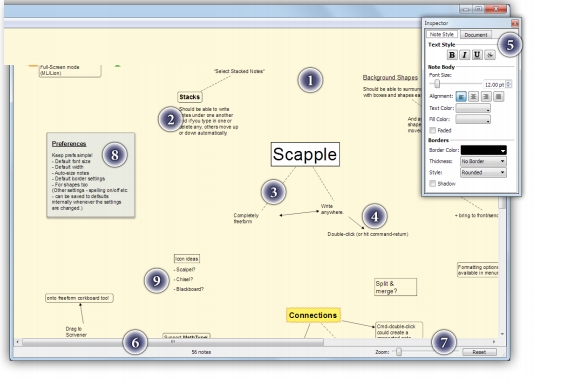
Task: Select the Stacks note
Action: point(189,97)
